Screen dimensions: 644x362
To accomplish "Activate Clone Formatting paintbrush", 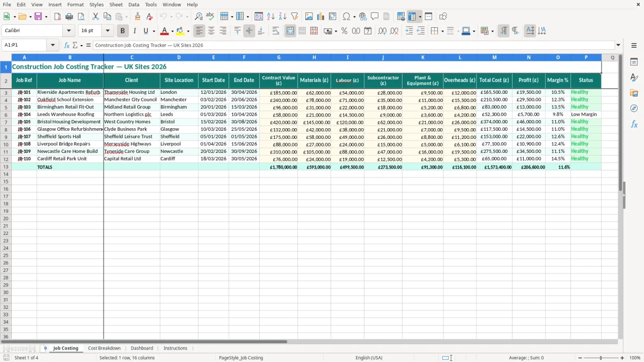I will point(137,17).
